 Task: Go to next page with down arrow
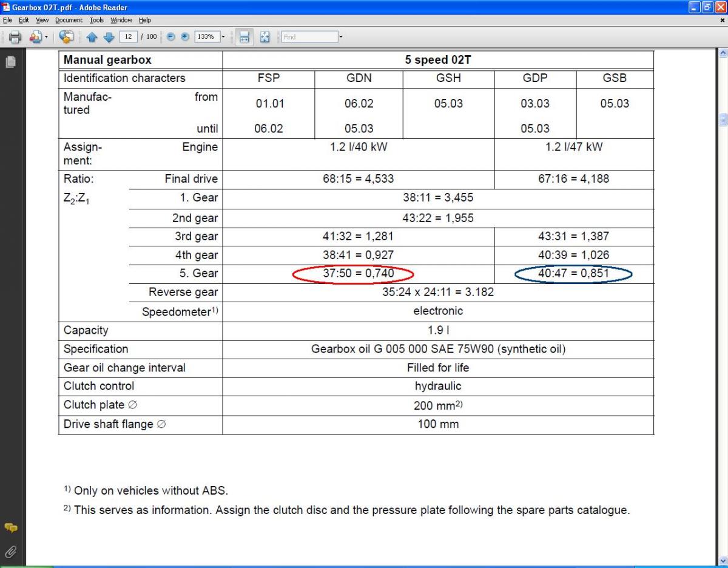(x=109, y=37)
